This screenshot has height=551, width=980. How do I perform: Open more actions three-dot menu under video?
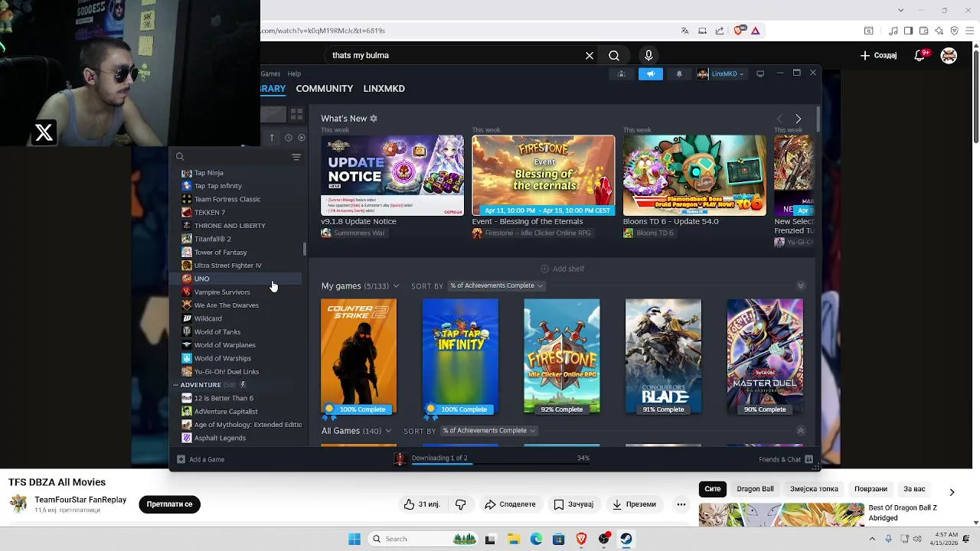pos(681,504)
